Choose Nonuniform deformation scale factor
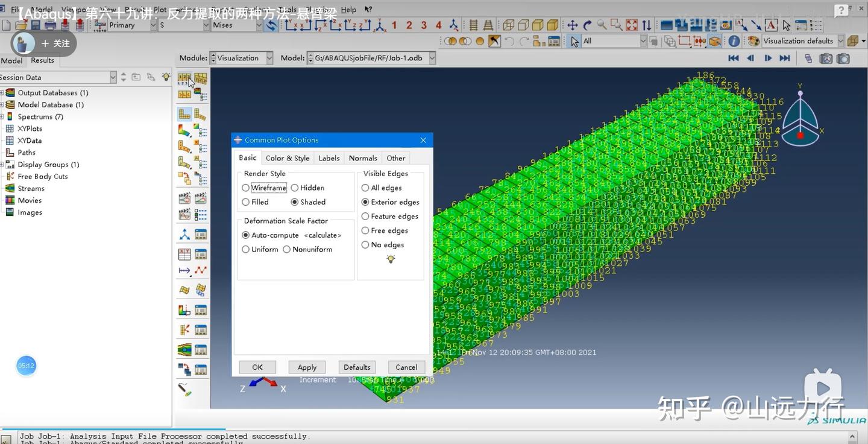Viewport: 868px width, 444px height. 307,249
